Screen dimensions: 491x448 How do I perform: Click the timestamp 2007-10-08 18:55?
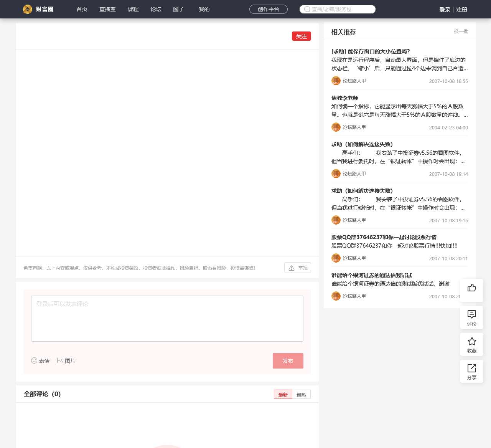click(x=448, y=81)
